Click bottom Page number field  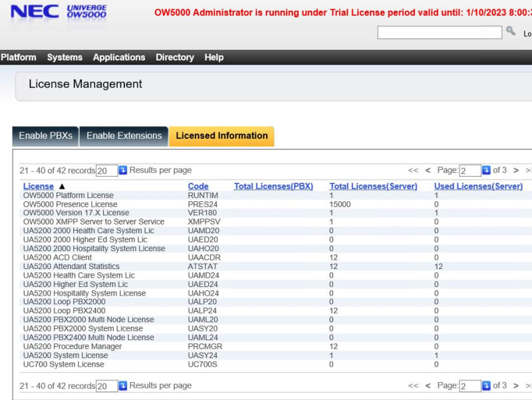coord(470,386)
